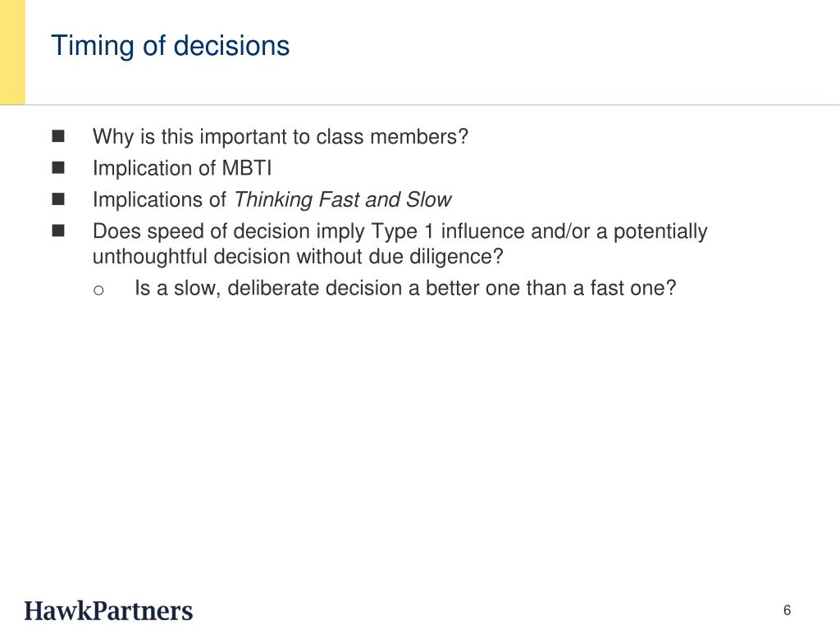
Task: Click the word "MBTI"
Action: point(247,168)
